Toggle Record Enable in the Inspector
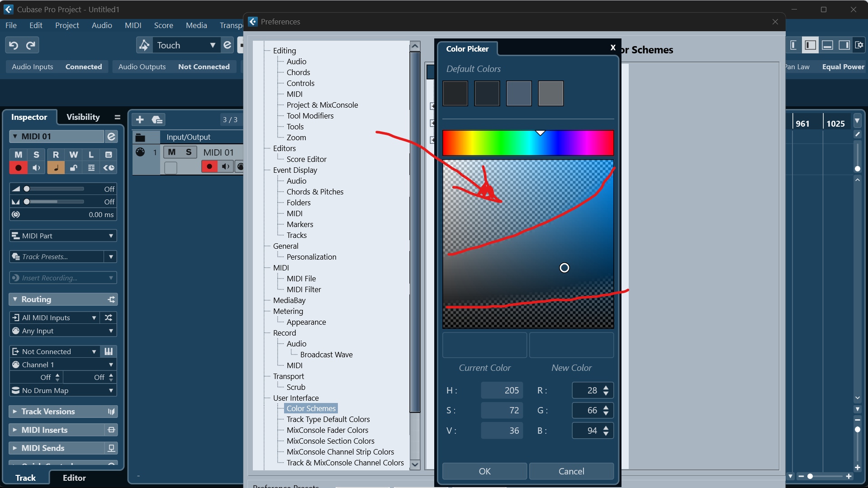868x488 pixels. click(19, 168)
